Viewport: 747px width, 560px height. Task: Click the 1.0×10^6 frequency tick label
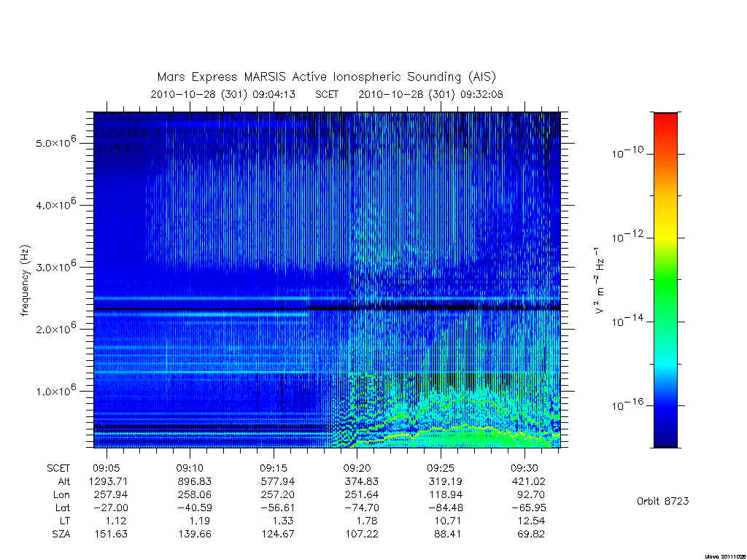coord(55,390)
